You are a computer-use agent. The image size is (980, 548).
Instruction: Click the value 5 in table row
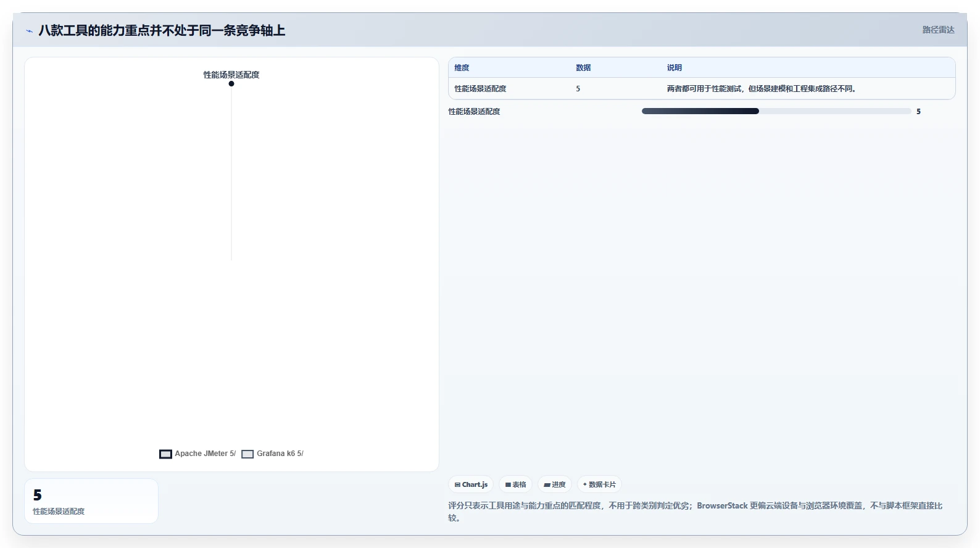coord(578,89)
